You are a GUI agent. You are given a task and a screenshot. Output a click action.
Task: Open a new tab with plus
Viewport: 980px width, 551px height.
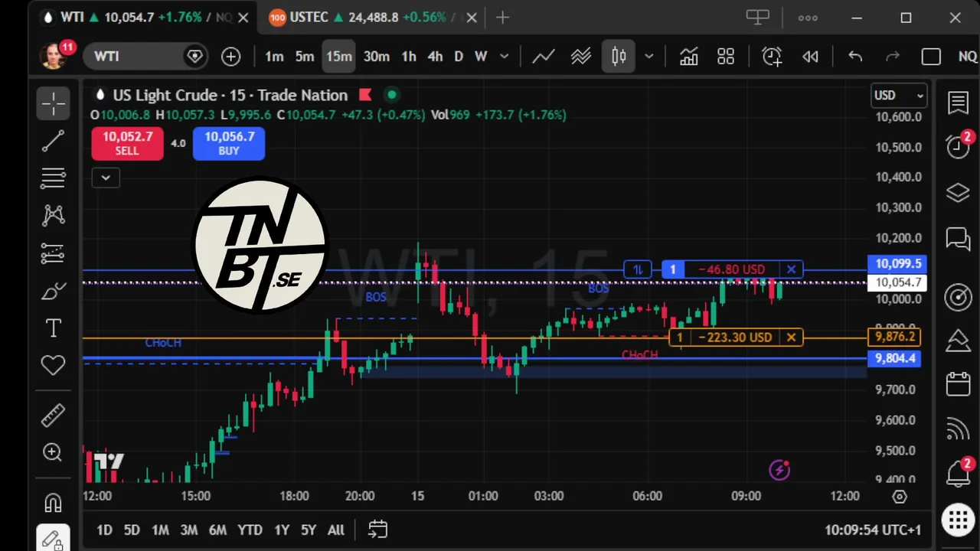[502, 17]
